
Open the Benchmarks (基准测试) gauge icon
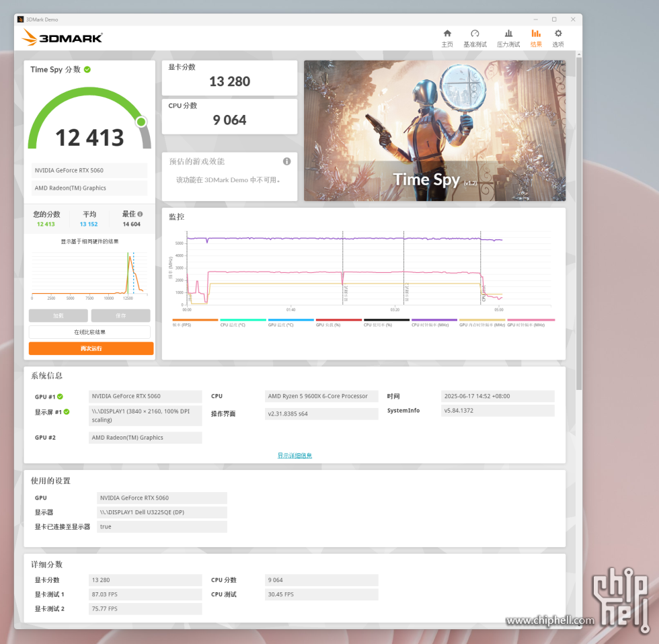tap(475, 34)
